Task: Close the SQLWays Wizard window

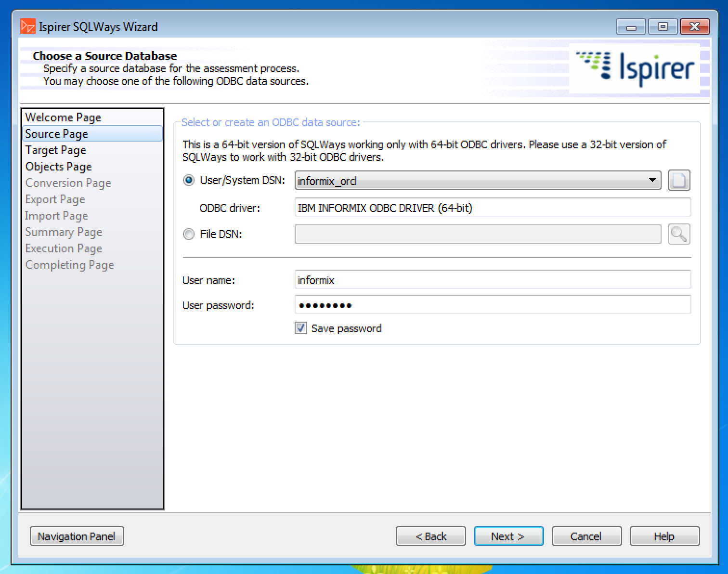Action: 694,26
